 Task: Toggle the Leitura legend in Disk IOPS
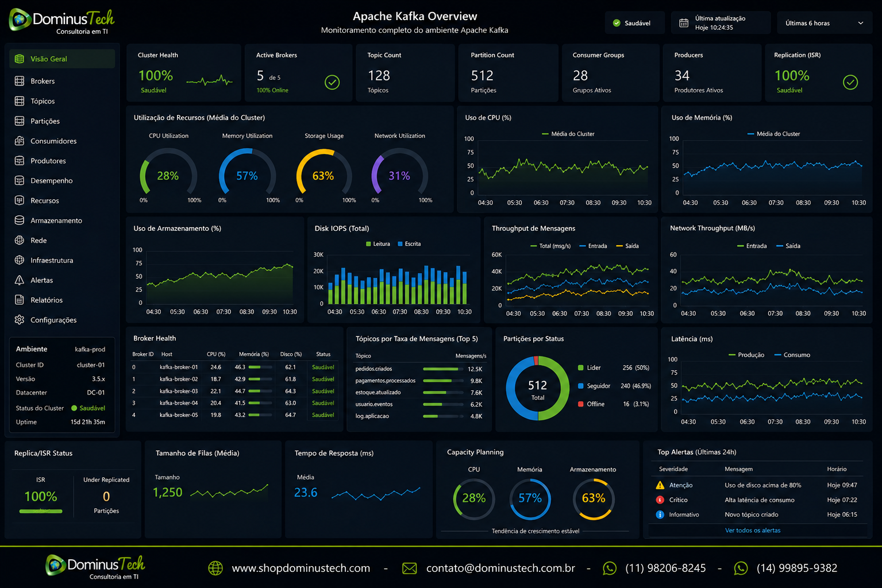(378, 244)
